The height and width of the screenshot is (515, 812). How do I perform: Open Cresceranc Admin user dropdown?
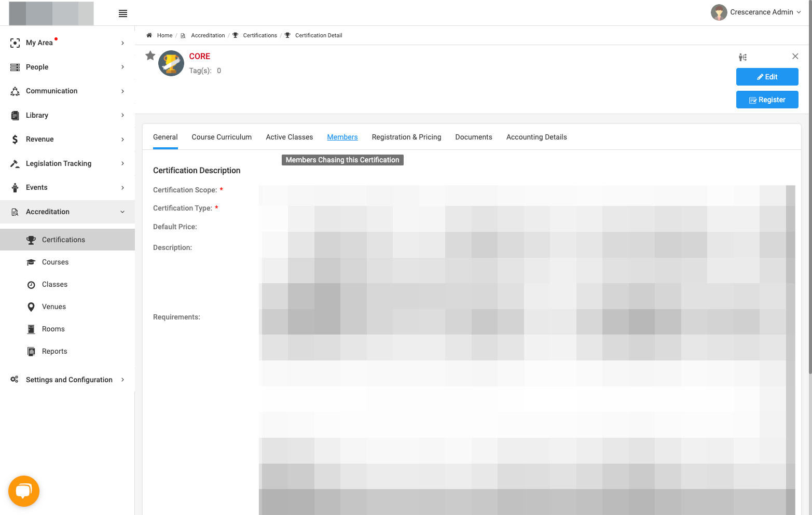click(x=756, y=12)
